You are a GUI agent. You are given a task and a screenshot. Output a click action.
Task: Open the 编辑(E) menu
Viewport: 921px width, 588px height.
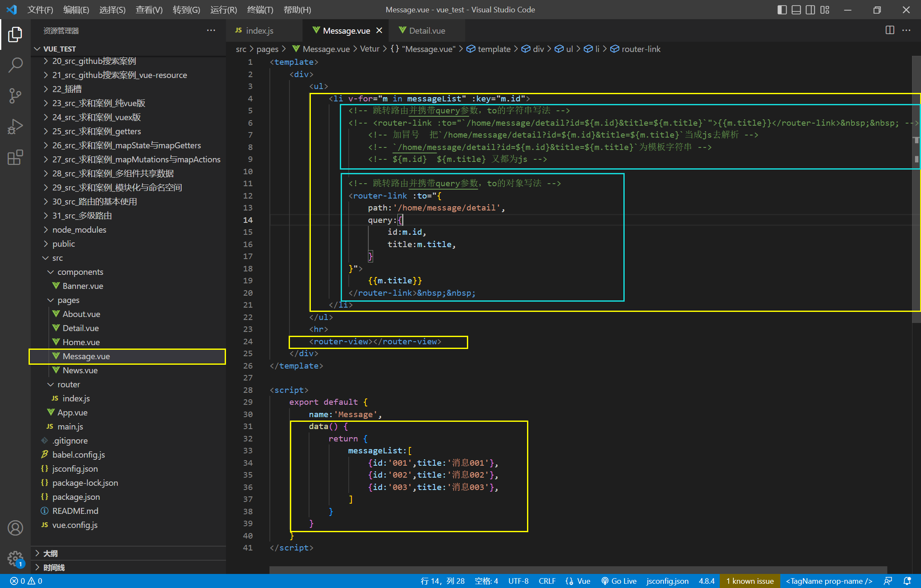tap(76, 9)
